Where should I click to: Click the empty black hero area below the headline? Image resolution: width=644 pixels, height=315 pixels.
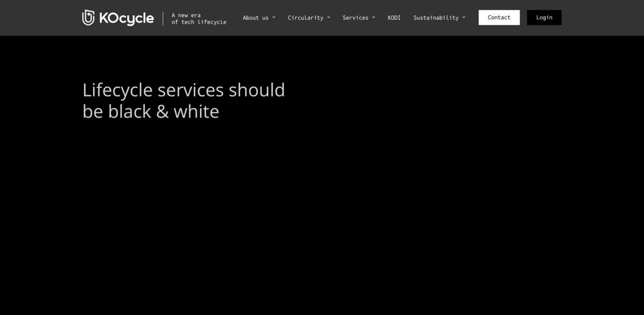(322, 215)
